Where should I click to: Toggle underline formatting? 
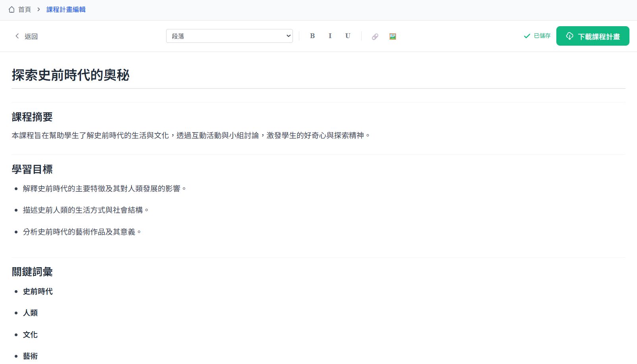click(348, 36)
